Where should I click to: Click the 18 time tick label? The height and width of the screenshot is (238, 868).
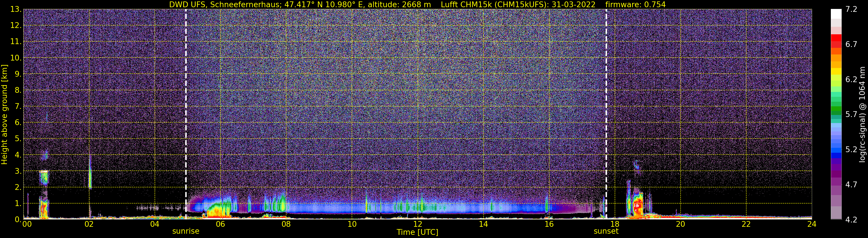pyautogui.click(x=614, y=224)
